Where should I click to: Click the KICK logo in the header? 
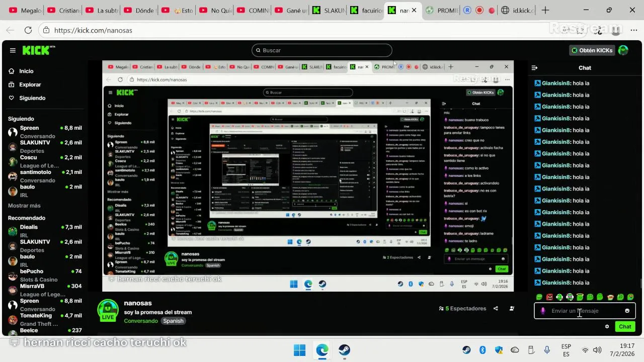[38, 50]
